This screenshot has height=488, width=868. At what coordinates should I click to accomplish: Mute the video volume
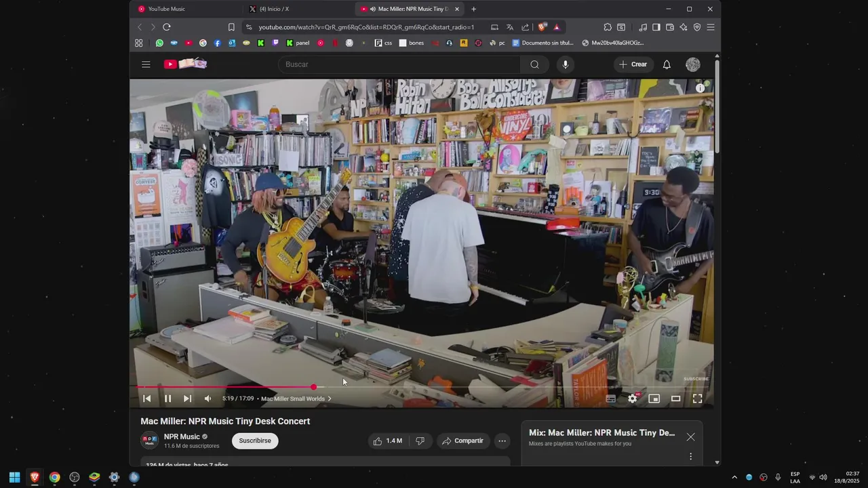pyautogui.click(x=208, y=399)
